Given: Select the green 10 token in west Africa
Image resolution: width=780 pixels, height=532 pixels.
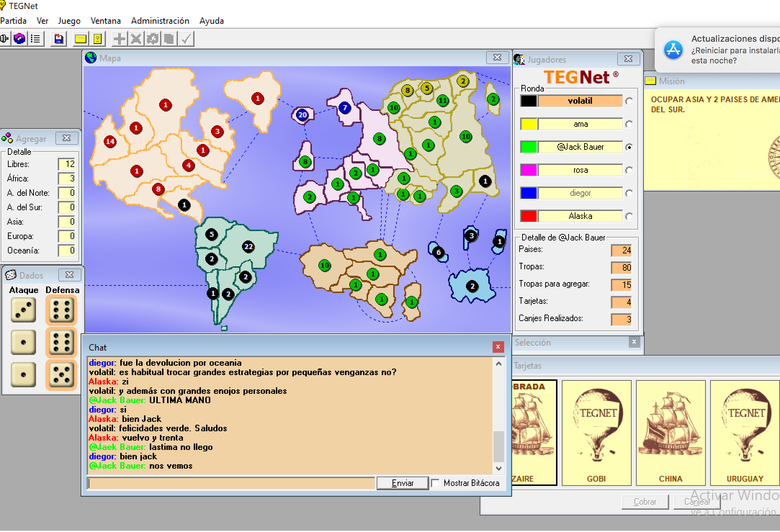Looking at the screenshot, I should pyautogui.click(x=325, y=265).
